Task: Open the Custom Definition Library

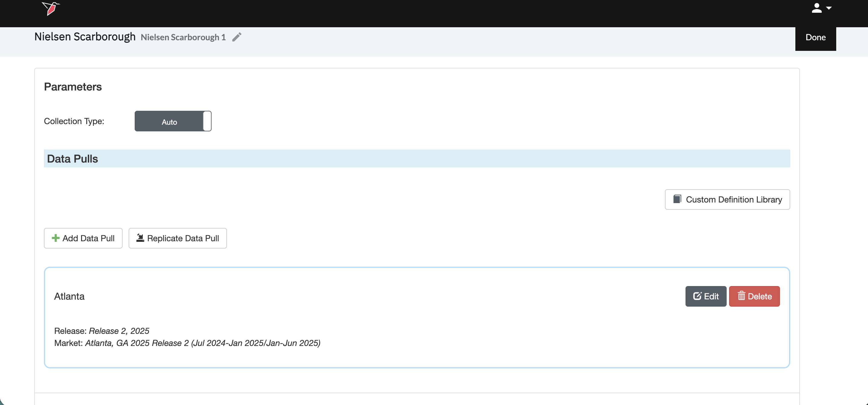Action: [x=727, y=199]
